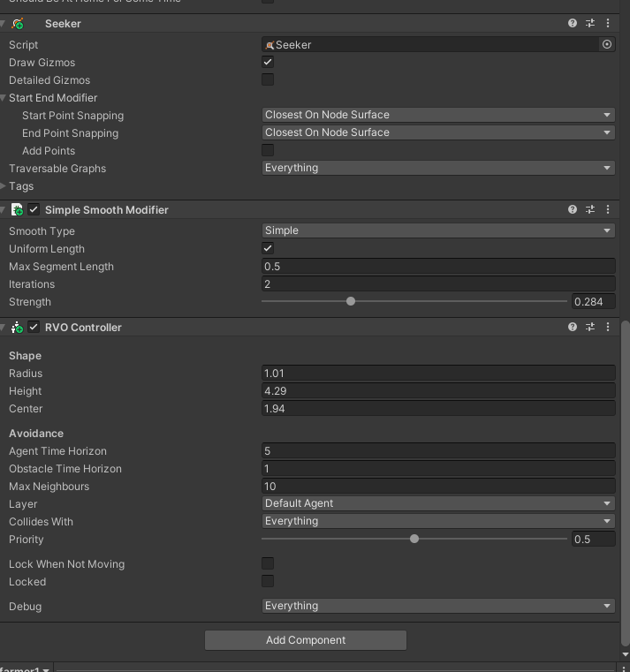Open Seeker component three-dot menu
Screen dimensions: 630x672
point(608,24)
